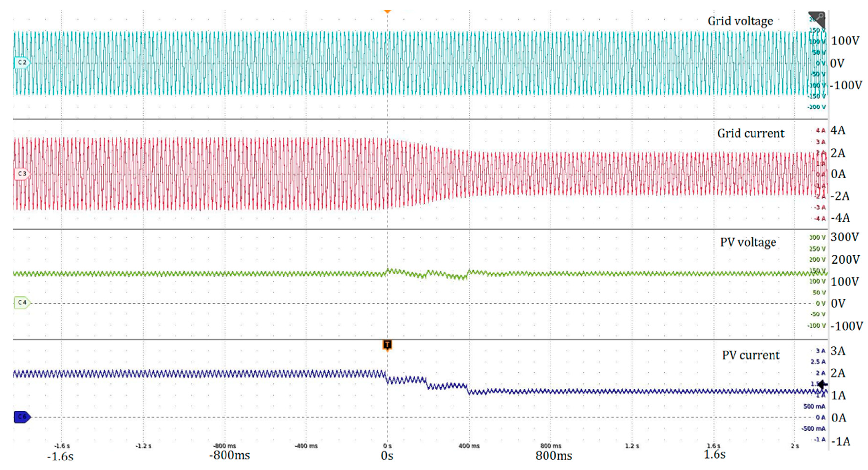This screenshot has height=470, width=868.
Task: Click the -400 ms time axis label
Action: pos(306,446)
